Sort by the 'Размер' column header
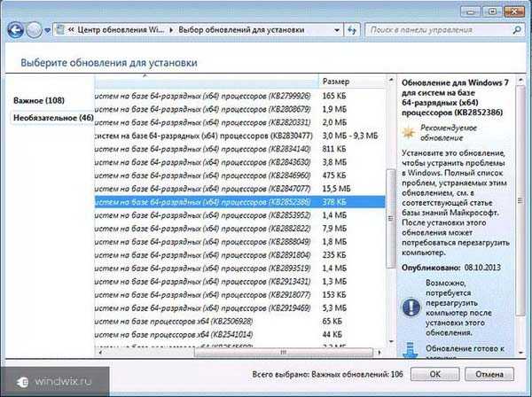The width and height of the screenshot is (532, 397). tap(352, 82)
